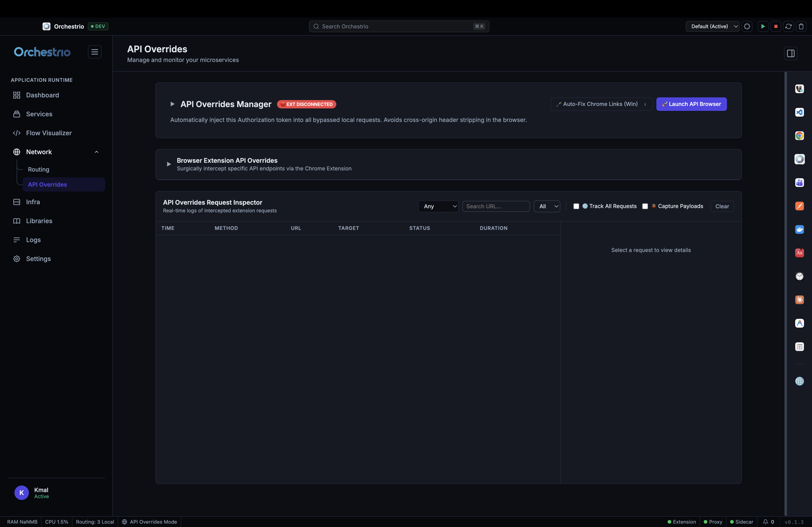Enable the Track All Requests checkbox
812x527 pixels.
(x=576, y=206)
